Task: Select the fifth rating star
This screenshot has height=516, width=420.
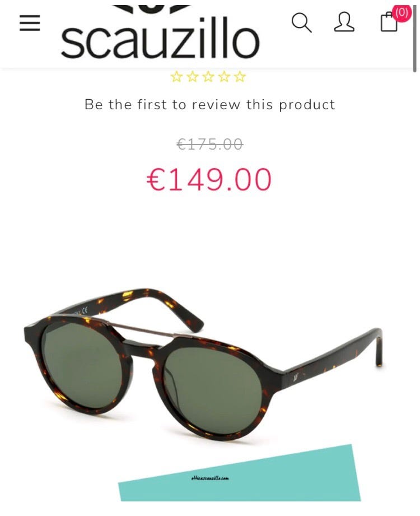Action: pos(240,77)
